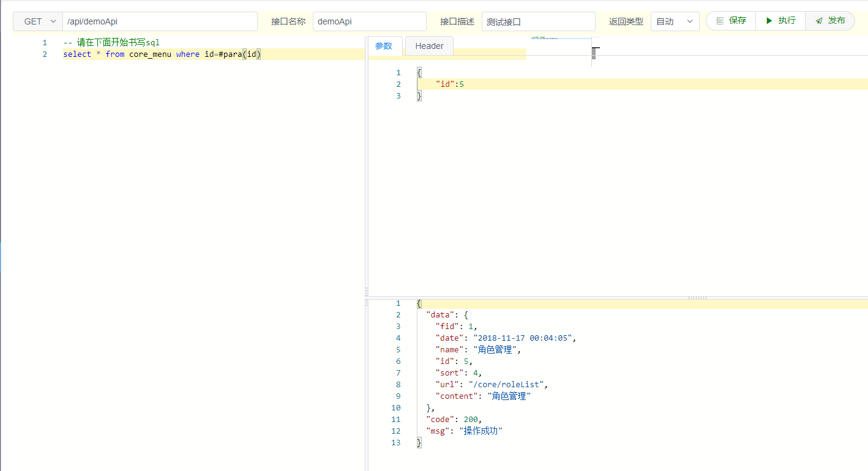The image size is (868, 471).
Task: Click the 接口描述 field containing 测试接口
Action: tap(539, 21)
